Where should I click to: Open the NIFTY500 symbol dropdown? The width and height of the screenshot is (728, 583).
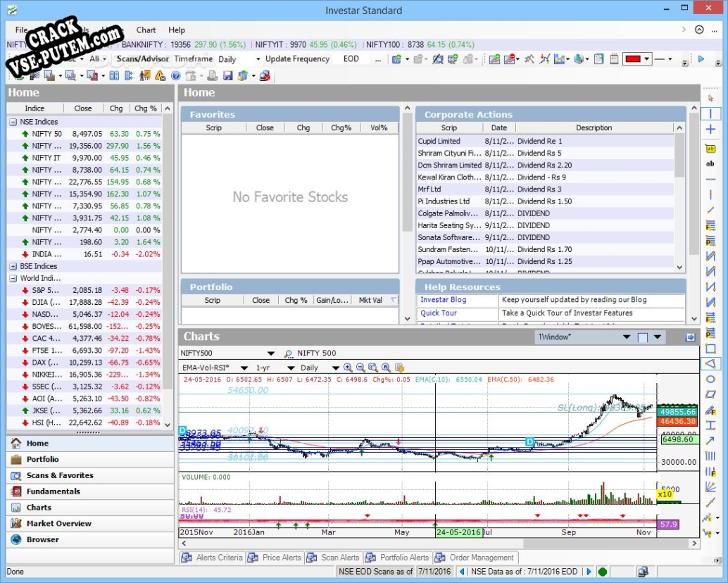tap(271, 353)
